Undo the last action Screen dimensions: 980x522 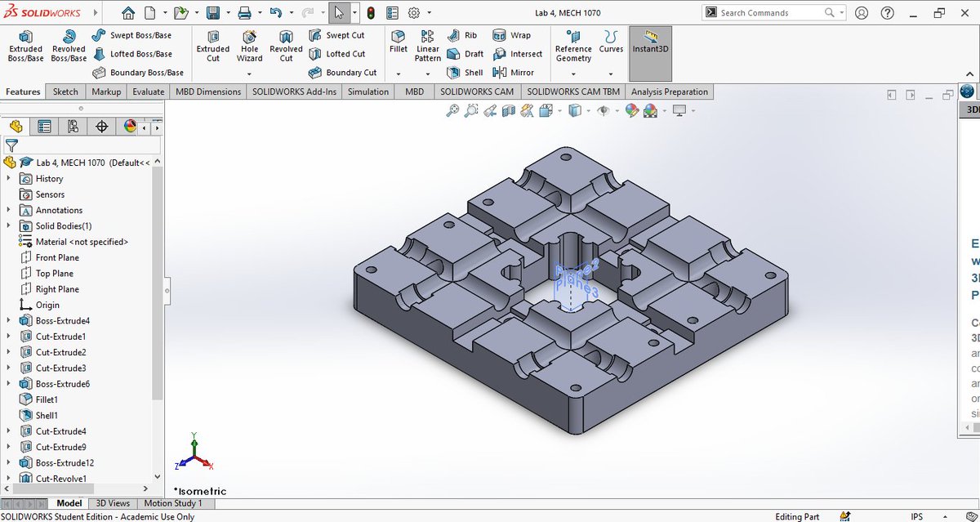pyautogui.click(x=276, y=13)
